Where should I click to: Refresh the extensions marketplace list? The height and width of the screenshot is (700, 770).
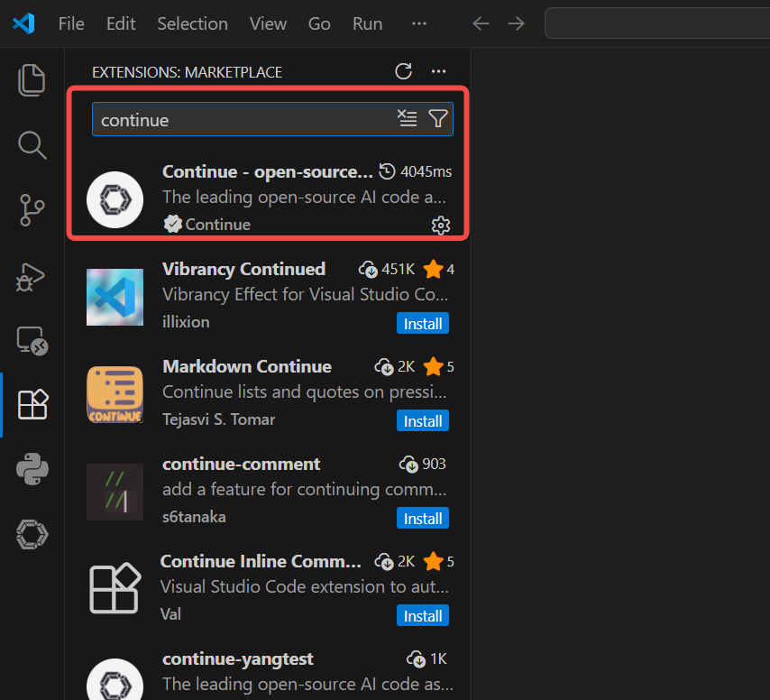click(403, 72)
